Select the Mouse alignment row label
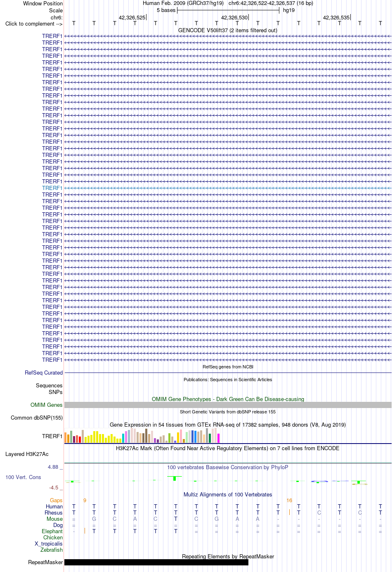Screen dimensions: 392x572 pos(55,519)
